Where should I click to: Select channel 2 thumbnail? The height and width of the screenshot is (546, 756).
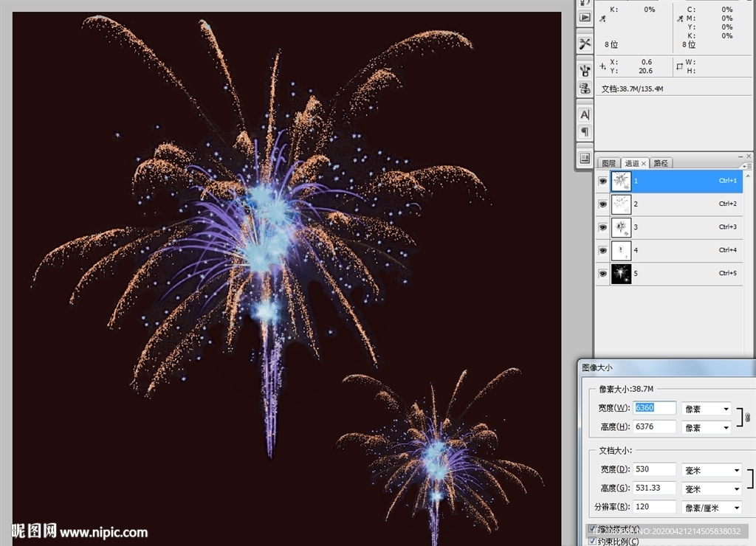(621, 204)
